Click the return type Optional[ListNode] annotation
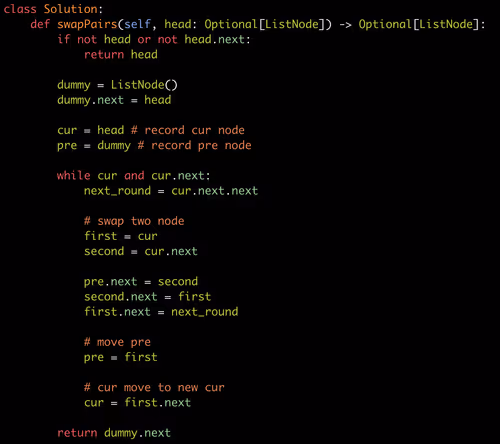500x444 pixels. tap(419, 24)
